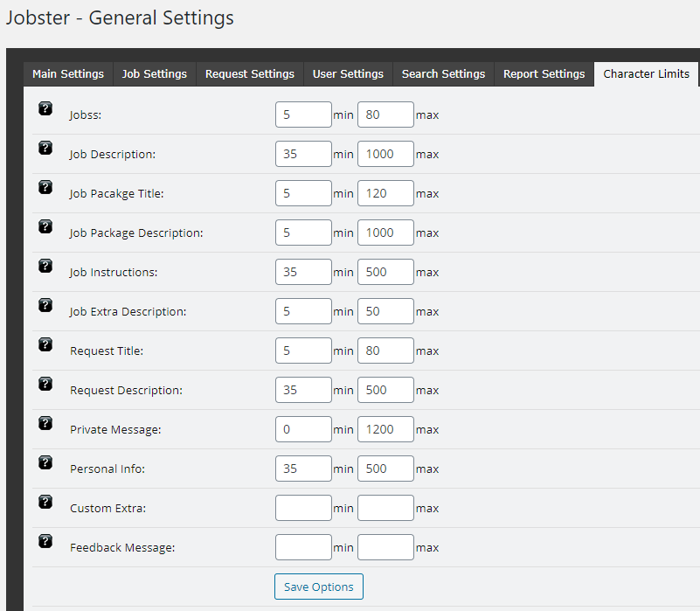Click the Request Description max field
700x611 pixels.
385,390
